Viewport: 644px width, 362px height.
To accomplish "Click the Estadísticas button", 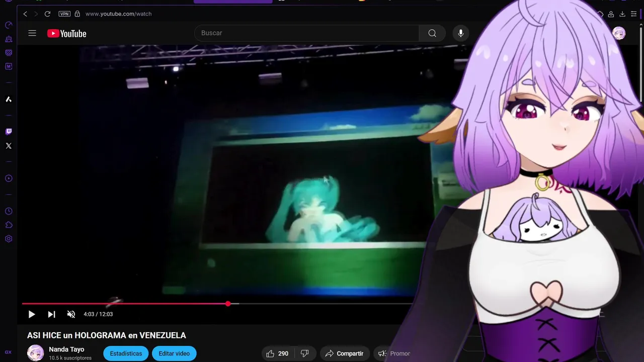I will click(126, 353).
